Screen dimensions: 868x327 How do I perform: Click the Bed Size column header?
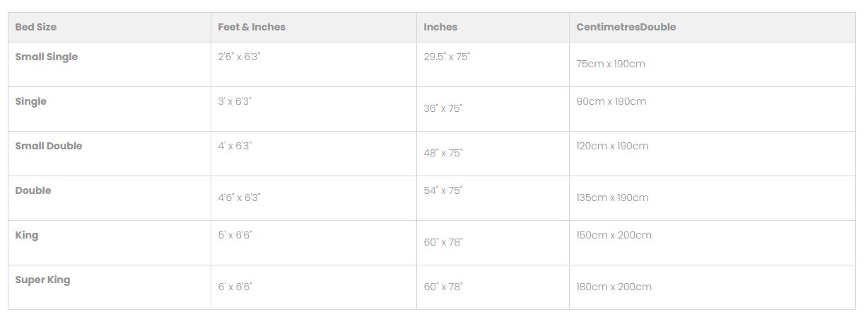coord(36,27)
